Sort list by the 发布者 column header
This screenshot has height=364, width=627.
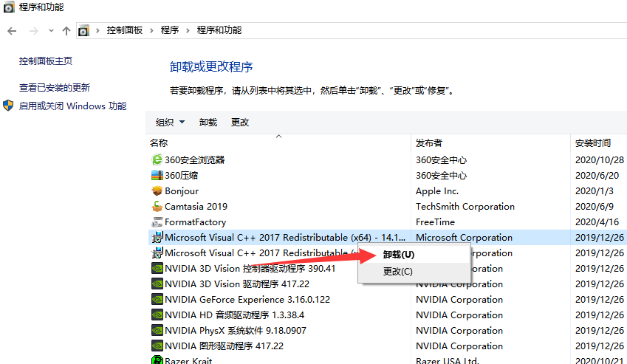(429, 142)
